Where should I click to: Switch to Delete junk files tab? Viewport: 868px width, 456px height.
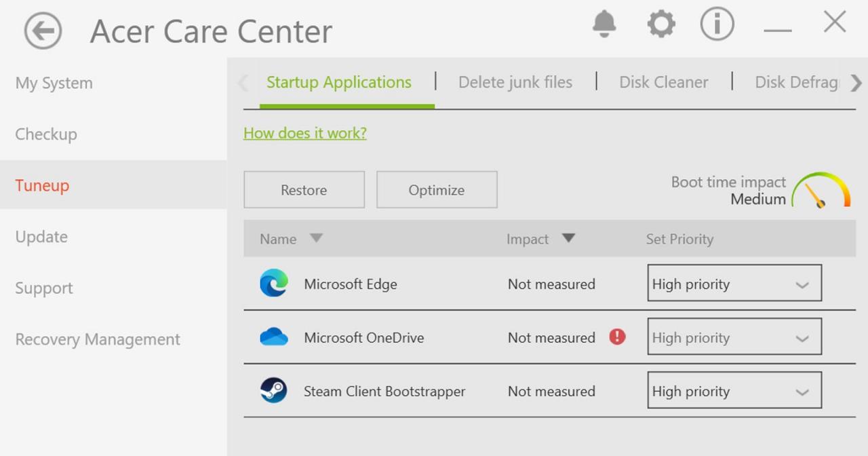click(515, 83)
